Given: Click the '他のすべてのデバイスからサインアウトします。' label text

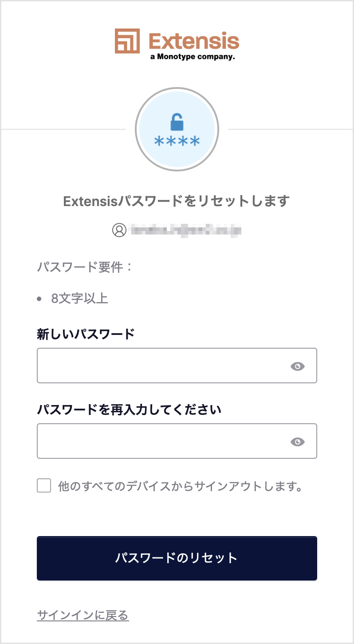Looking at the screenshot, I should click(180, 486).
